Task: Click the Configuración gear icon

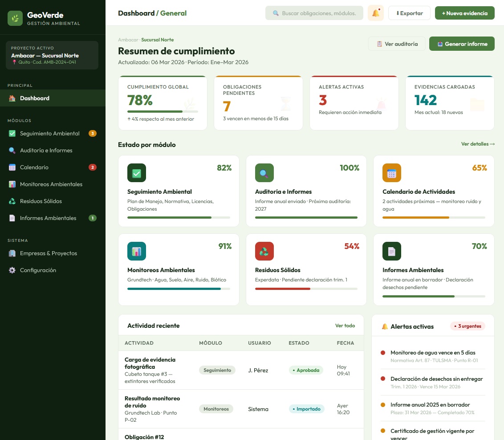Action: pyautogui.click(x=12, y=270)
